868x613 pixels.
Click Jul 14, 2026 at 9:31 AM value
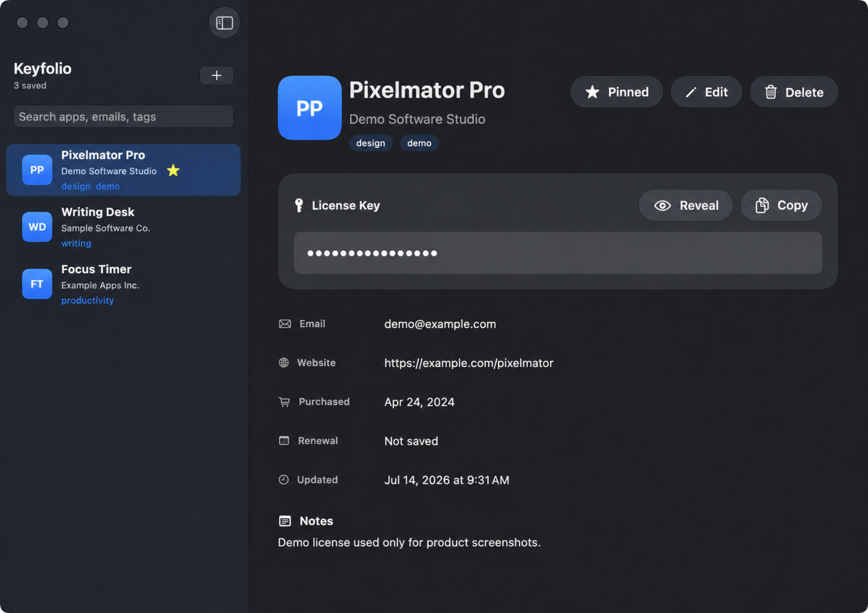click(447, 480)
